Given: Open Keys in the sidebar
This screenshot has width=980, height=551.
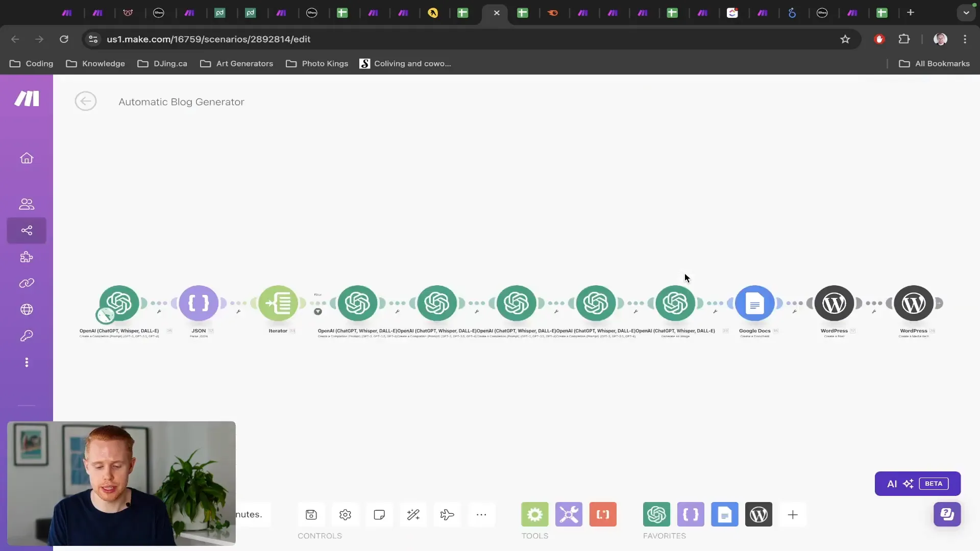Looking at the screenshot, I should (27, 336).
